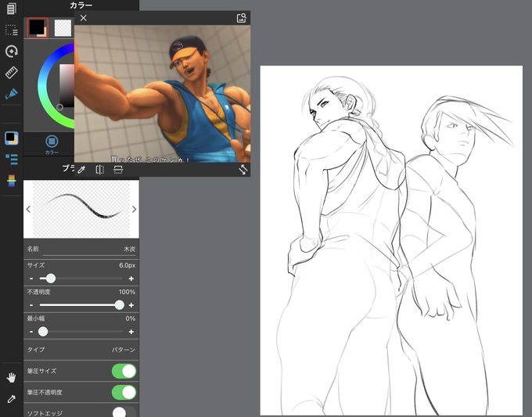Open the rainbow material palette icon
The width and height of the screenshot is (532, 417).
(x=12, y=181)
